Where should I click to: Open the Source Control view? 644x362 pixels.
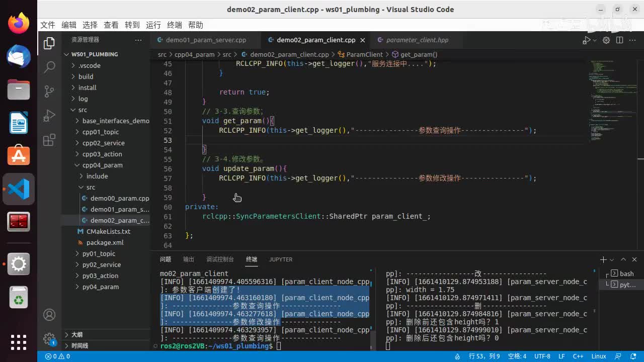click(x=49, y=91)
